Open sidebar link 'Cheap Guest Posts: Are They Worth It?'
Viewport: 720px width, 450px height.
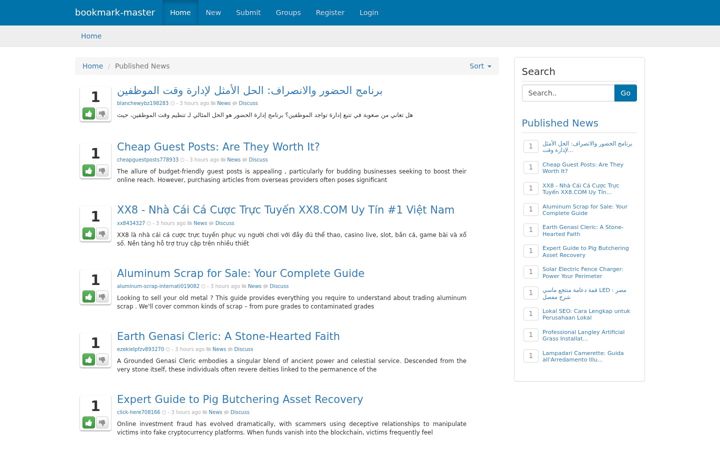coord(583,168)
